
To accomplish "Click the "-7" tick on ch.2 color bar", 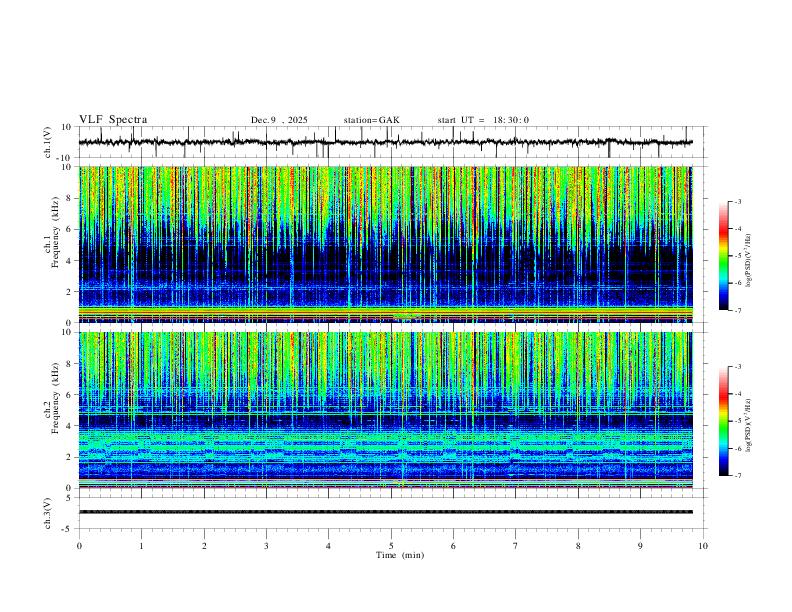I will pos(738,475).
